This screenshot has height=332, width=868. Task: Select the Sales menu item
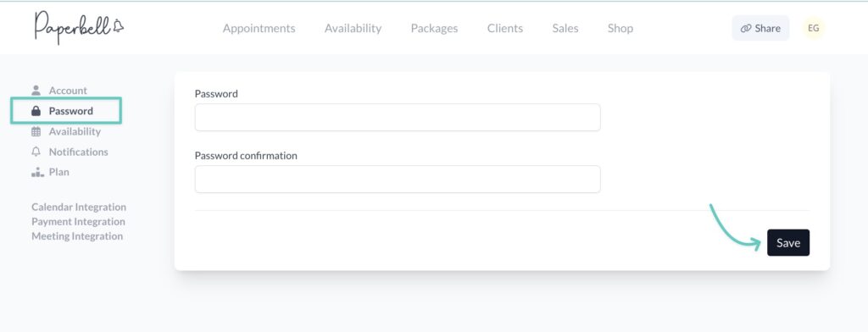[x=565, y=28]
